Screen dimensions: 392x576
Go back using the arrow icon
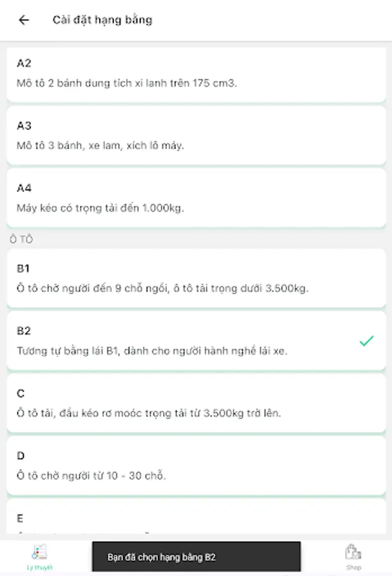[24, 20]
